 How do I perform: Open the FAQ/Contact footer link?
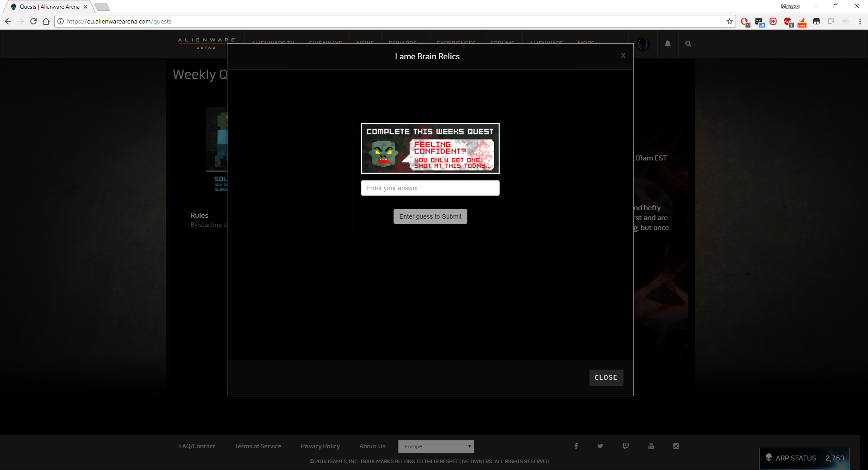197,446
